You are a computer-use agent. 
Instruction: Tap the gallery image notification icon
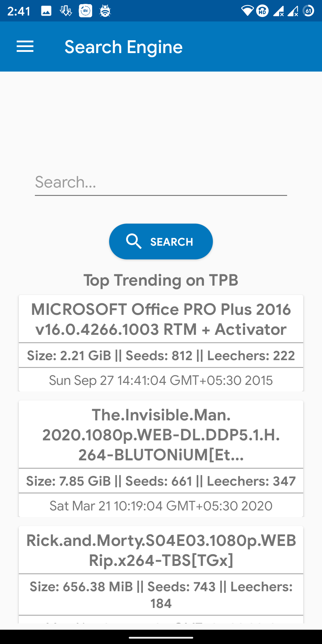pyautogui.click(x=46, y=11)
